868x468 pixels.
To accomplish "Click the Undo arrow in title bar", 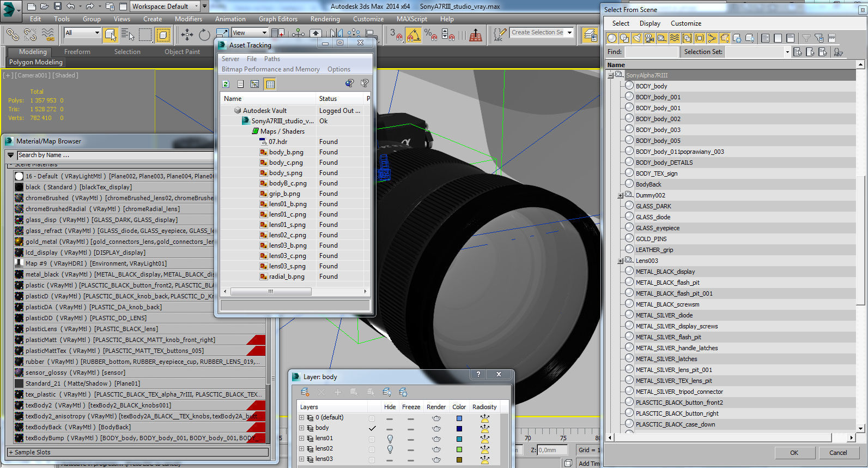I will pos(71,7).
